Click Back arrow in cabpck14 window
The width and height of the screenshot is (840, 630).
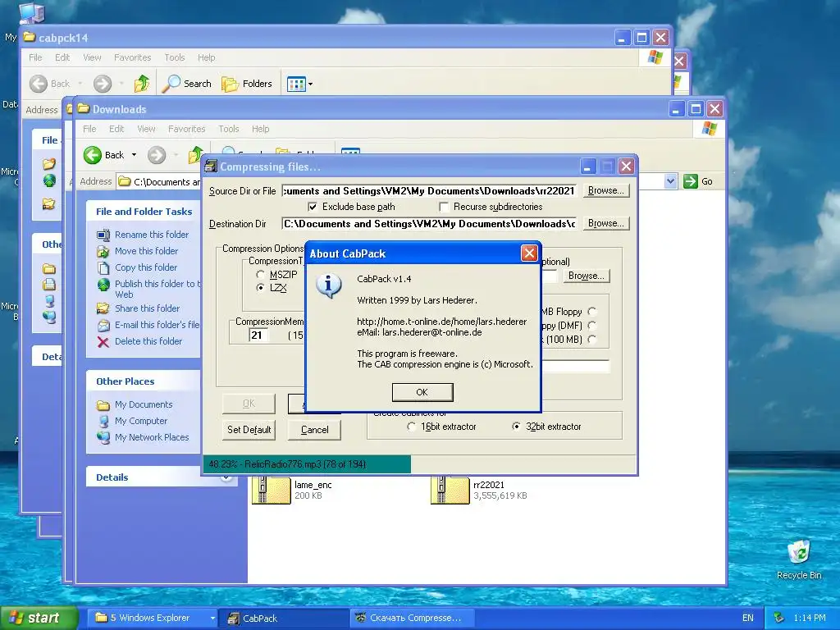[39, 84]
